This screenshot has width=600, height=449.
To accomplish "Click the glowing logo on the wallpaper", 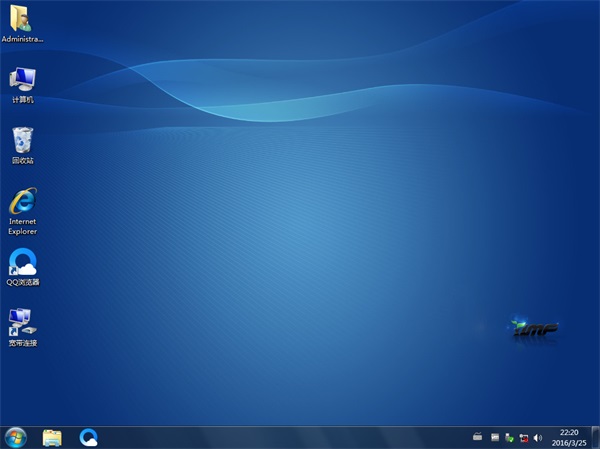I will [x=534, y=327].
